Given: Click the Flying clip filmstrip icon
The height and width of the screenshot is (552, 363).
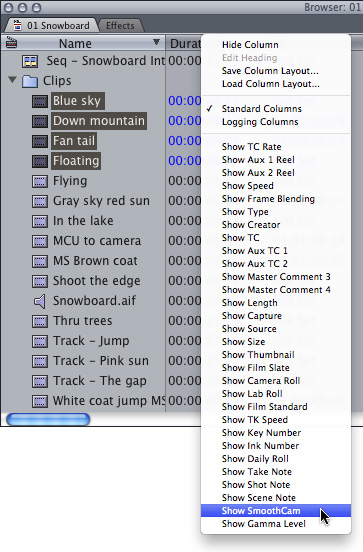Looking at the screenshot, I should click(40, 181).
